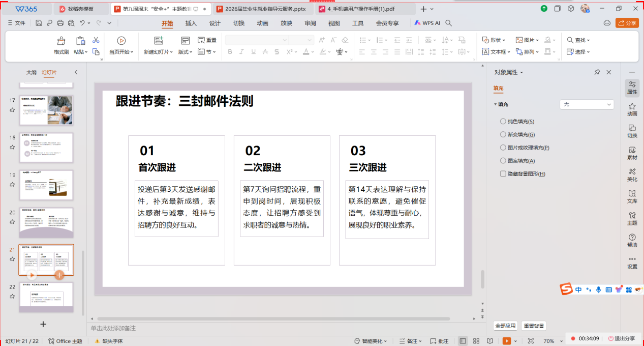Image resolution: width=644 pixels, height=346 pixels.
Task: Select slide 20 thumbnail
Action: (46, 222)
